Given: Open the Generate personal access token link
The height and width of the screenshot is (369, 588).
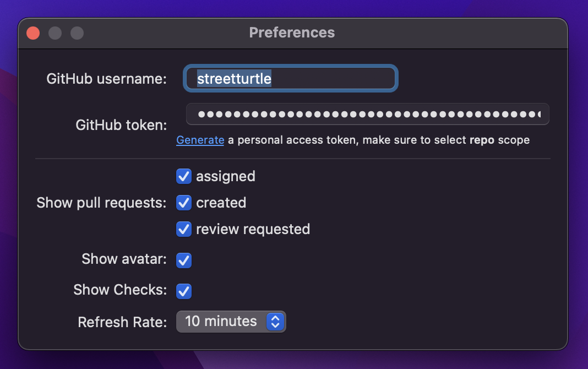Looking at the screenshot, I should click(x=200, y=140).
